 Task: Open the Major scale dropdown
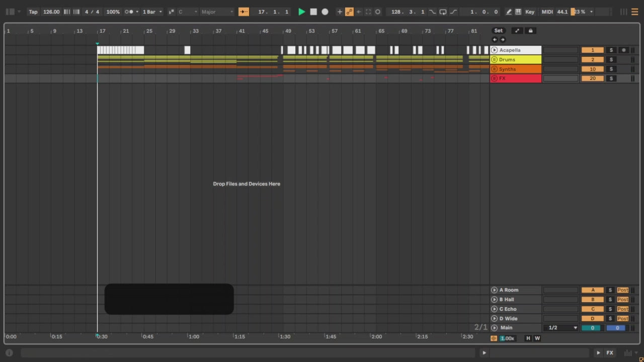tap(217, 12)
